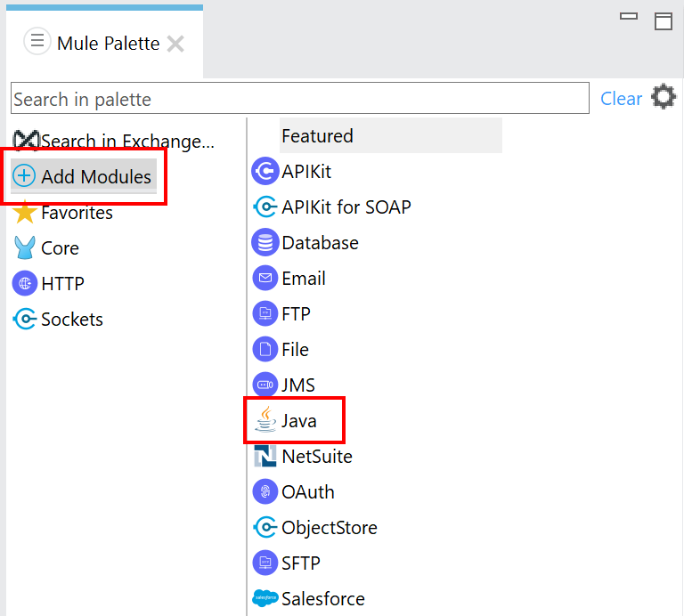
Task: Choose the Java module icon
Action: [265, 420]
